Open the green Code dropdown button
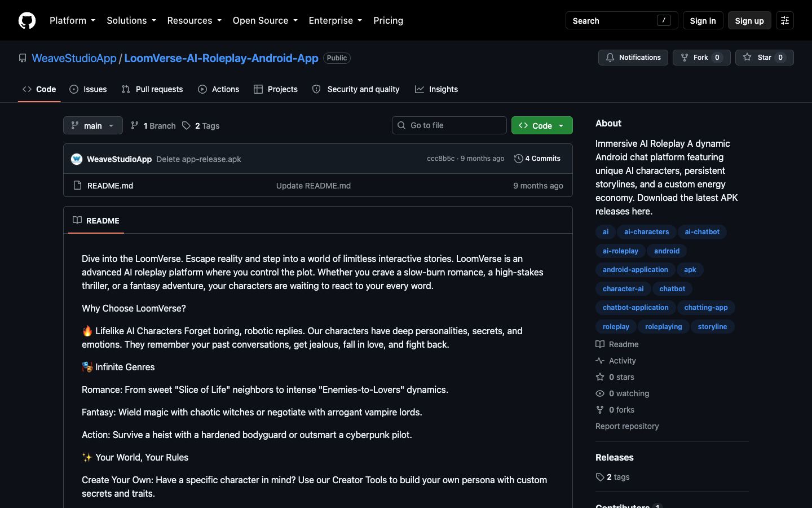 pyautogui.click(x=542, y=125)
